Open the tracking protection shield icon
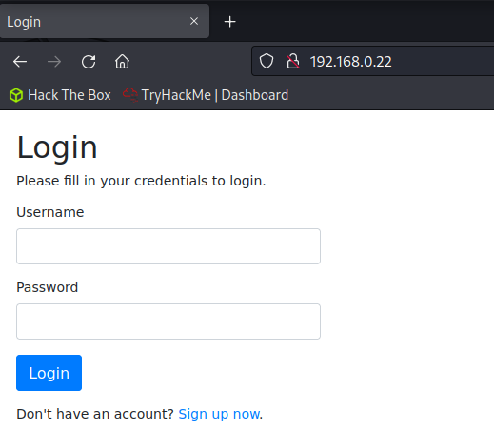Image resolution: width=494 pixels, height=448 pixels. [267, 61]
